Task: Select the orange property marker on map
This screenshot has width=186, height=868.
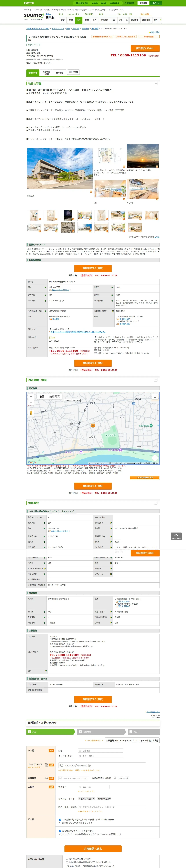Action: [93, 426]
